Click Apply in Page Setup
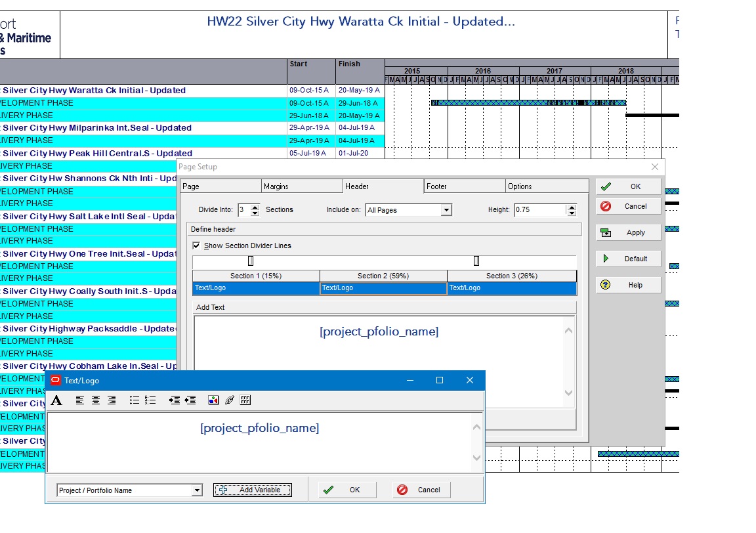This screenshot has height=533, width=756. click(628, 232)
